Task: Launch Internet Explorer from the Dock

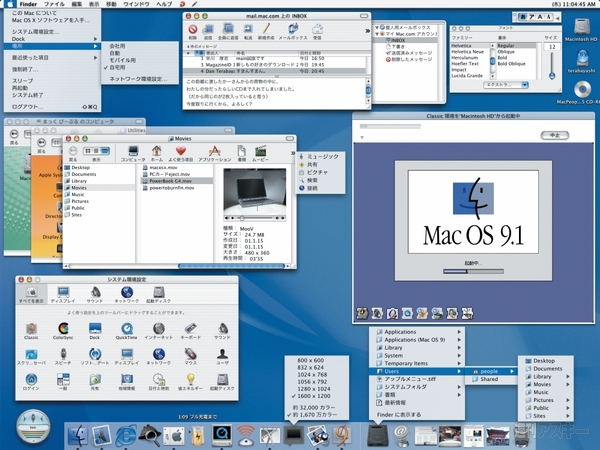Action: [125, 435]
